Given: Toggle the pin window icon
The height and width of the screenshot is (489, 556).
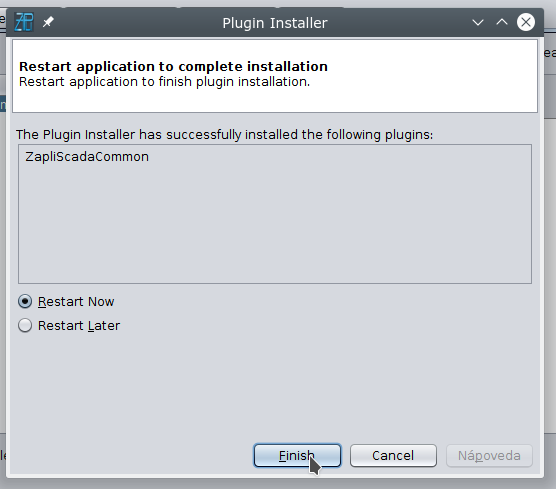Looking at the screenshot, I should coord(48,22).
